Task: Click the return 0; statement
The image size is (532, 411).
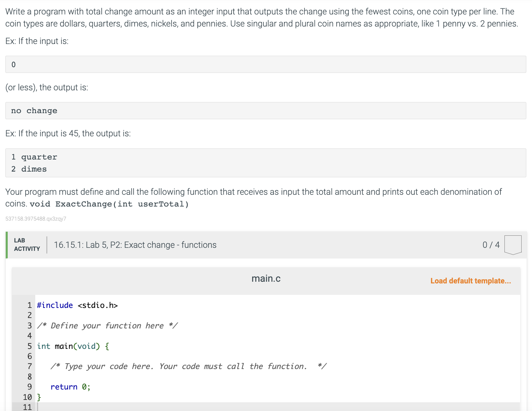Action: click(70, 387)
